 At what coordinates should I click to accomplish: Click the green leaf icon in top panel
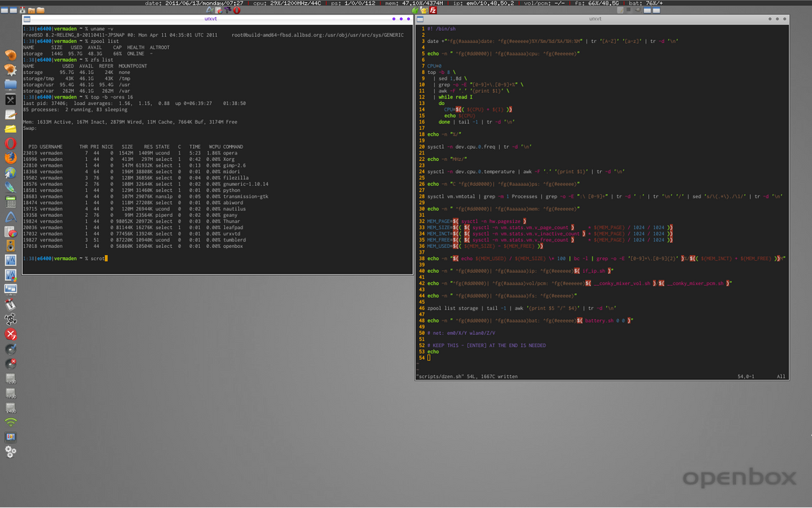coord(415,10)
